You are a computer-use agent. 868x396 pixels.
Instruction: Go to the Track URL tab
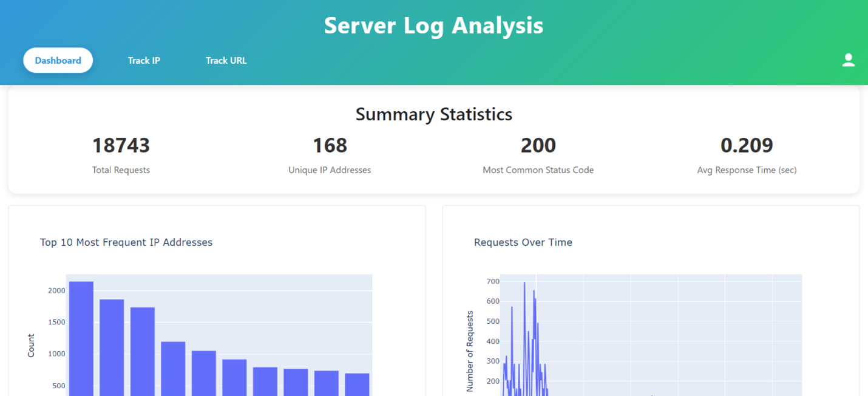point(226,60)
